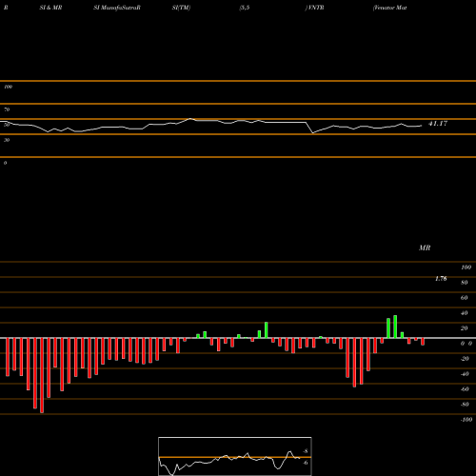Screen dimensions: 476x476
Task: Open the mini overview chart at bottom
Action: [235, 456]
